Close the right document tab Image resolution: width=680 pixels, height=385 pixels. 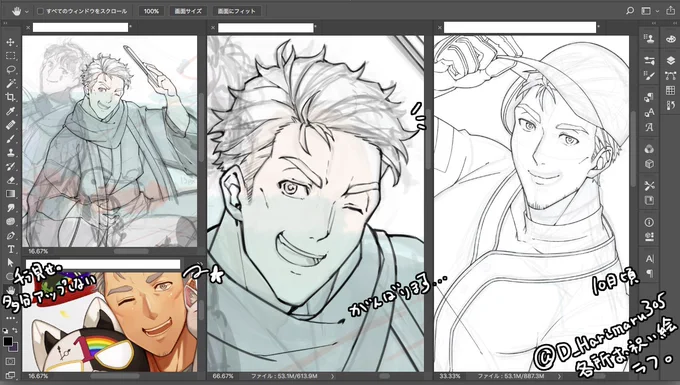(440, 28)
